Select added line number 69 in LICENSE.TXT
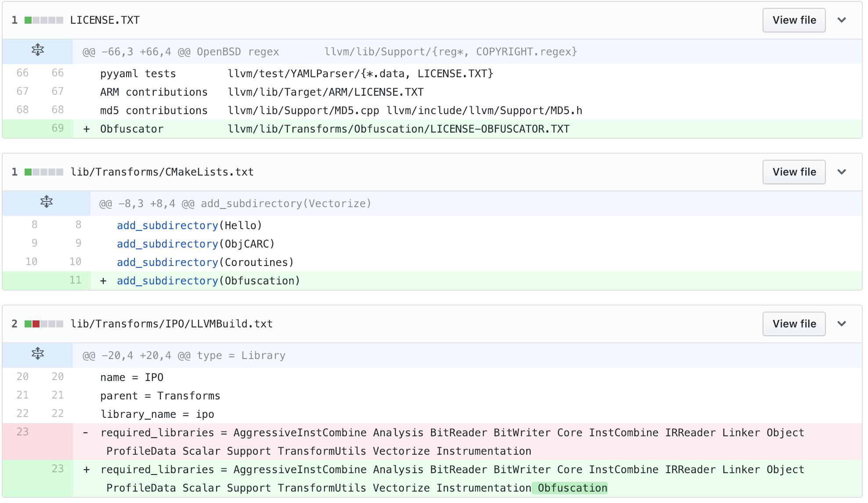The image size is (868, 503). tap(58, 128)
